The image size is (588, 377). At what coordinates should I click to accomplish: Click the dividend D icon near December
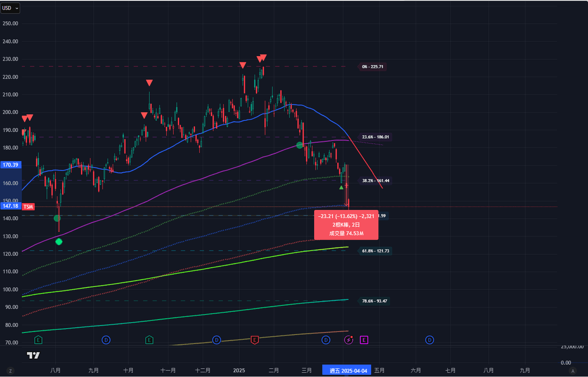coord(216,340)
